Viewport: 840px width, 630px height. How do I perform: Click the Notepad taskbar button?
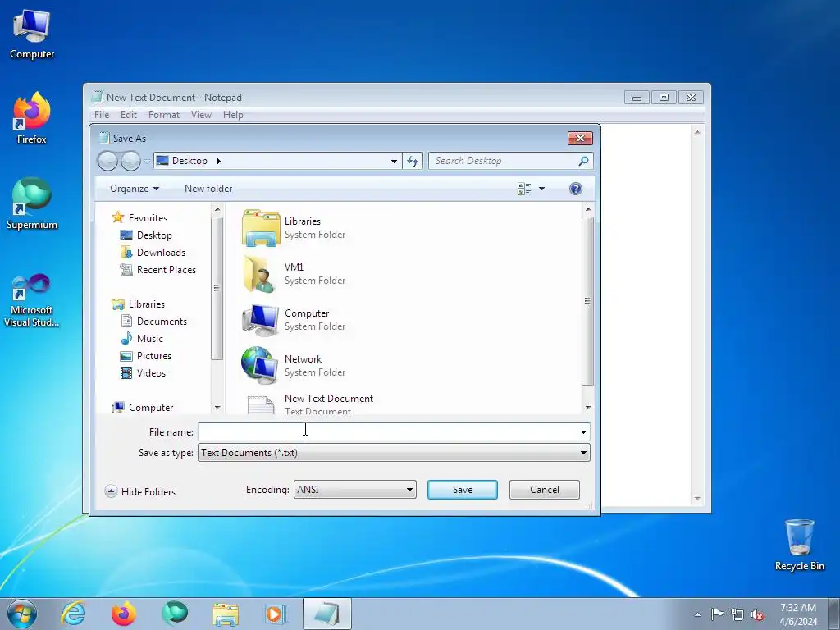pyautogui.click(x=327, y=614)
